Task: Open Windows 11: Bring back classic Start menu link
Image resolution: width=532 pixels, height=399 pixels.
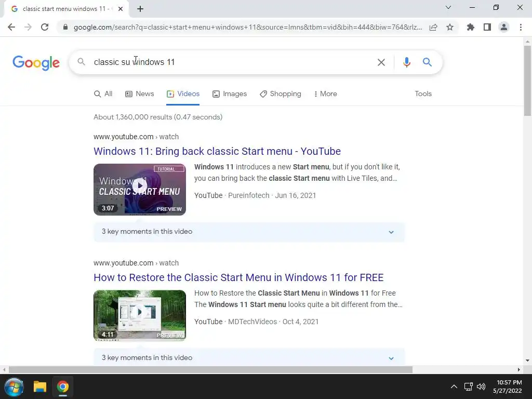Action: (x=217, y=151)
